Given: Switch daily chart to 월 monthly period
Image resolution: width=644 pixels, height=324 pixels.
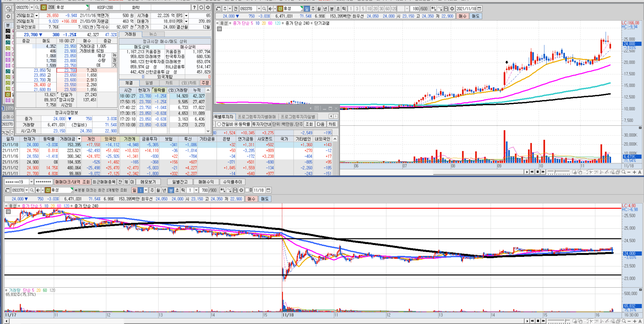Looking at the screenshot, I should (x=319, y=9).
